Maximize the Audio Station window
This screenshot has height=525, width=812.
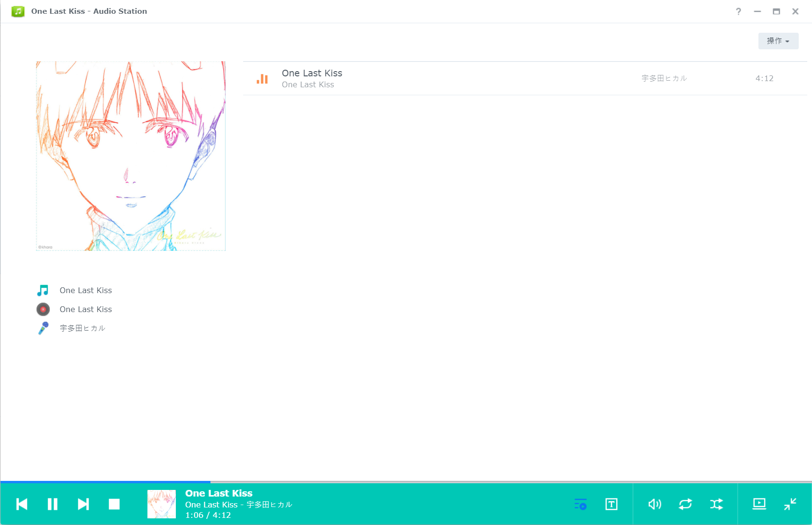point(776,11)
